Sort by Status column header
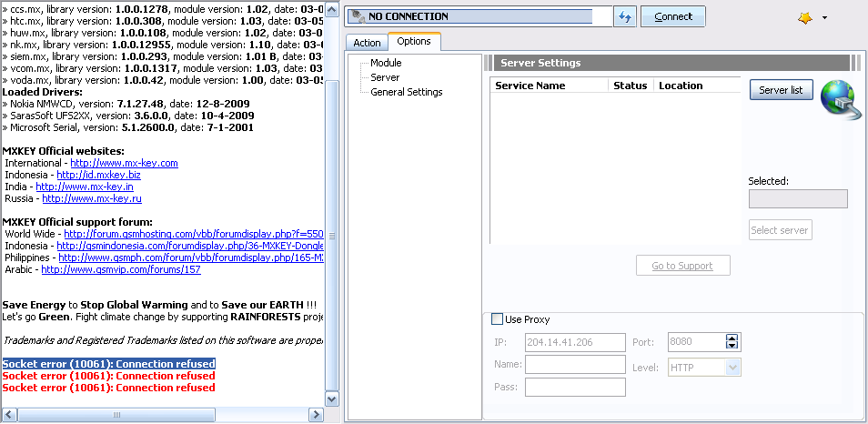This screenshot has height=424, width=868. 631,86
